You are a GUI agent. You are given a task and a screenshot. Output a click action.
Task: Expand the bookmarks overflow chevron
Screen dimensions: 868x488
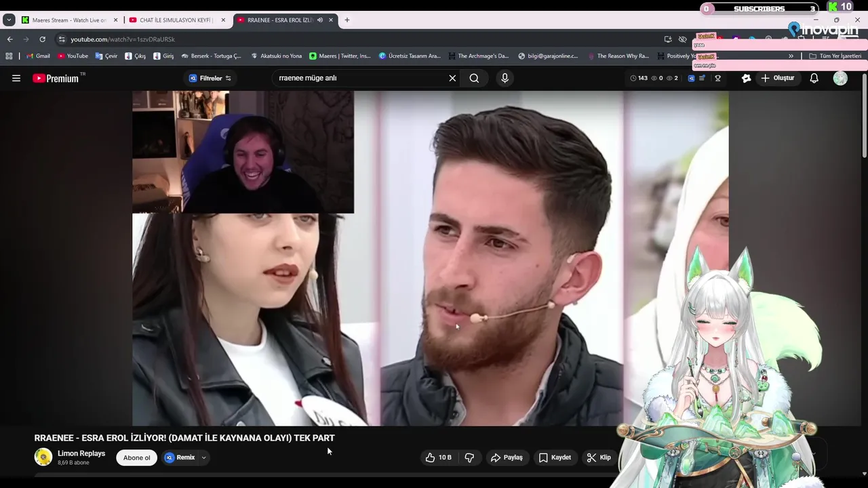pos(791,56)
